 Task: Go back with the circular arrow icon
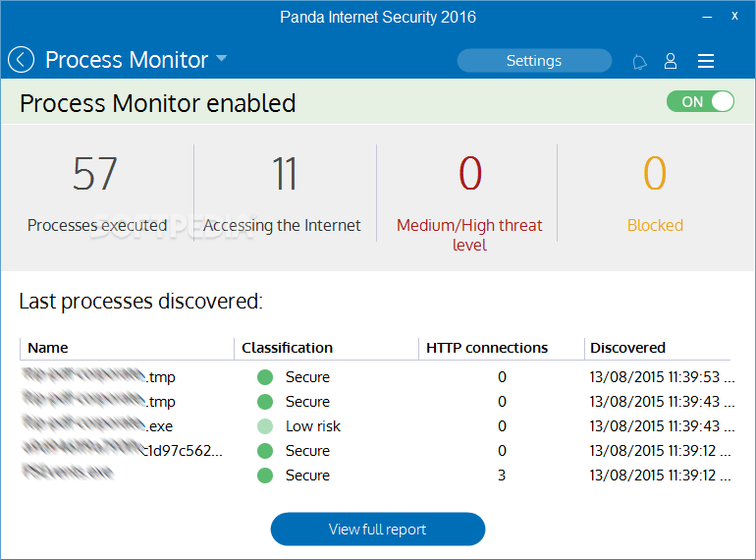[22, 60]
